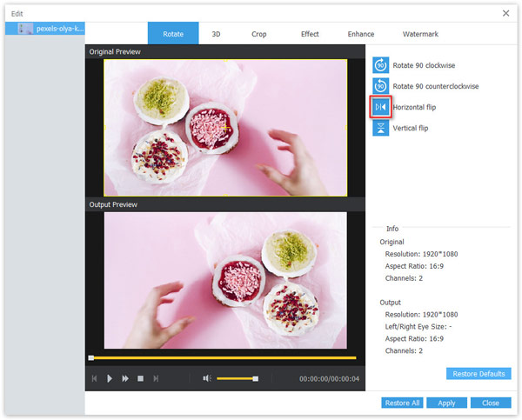Viewport: 522px width, 420px height.
Task: Adjust the volume slider handle
Action: pos(255,378)
